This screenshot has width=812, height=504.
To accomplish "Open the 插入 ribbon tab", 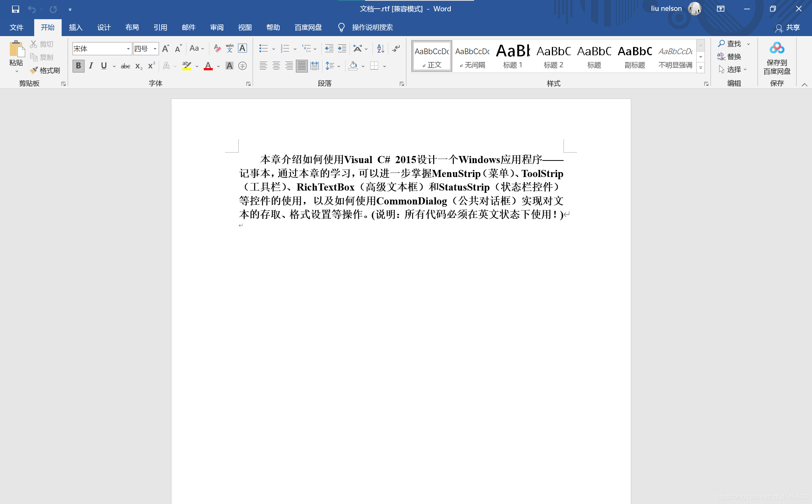I will tap(76, 27).
